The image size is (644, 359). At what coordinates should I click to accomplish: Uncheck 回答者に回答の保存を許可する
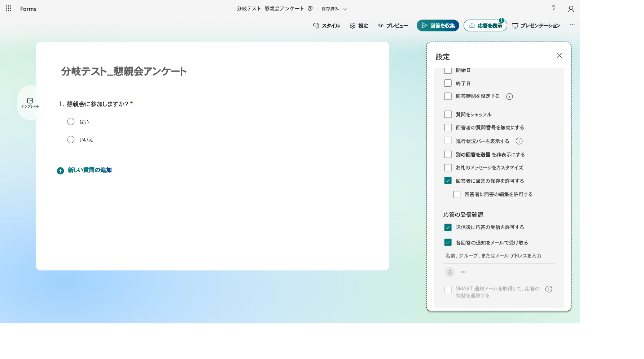pos(448,181)
